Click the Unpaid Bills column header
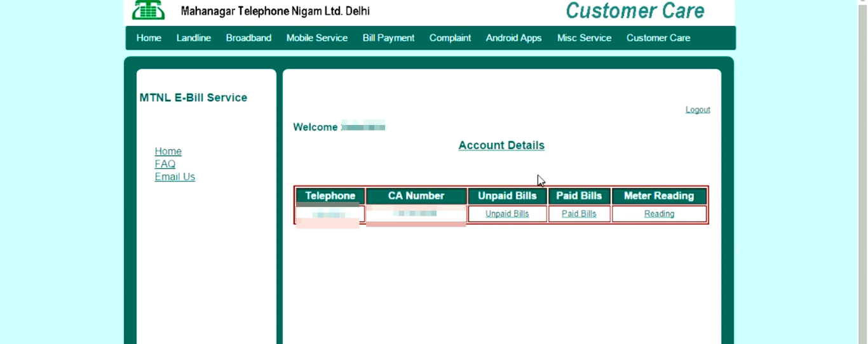This screenshot has height=344, width=868. coord(507,196)
